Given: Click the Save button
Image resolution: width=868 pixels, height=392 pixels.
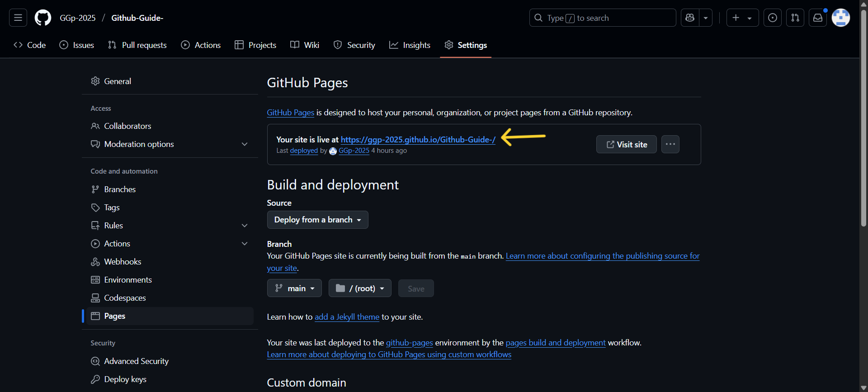Looking at the screenshot, I should pos(416,288).
